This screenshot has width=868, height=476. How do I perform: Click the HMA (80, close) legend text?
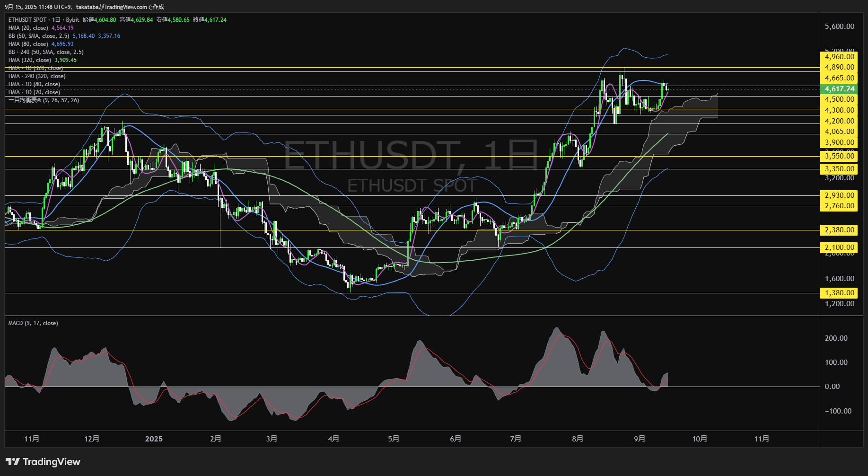[x=28, y=44]
